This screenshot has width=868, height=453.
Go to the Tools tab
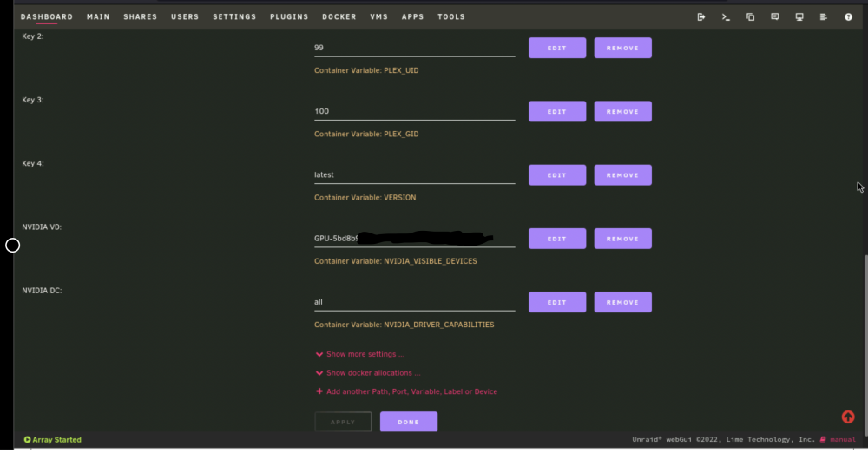[451, 17]
